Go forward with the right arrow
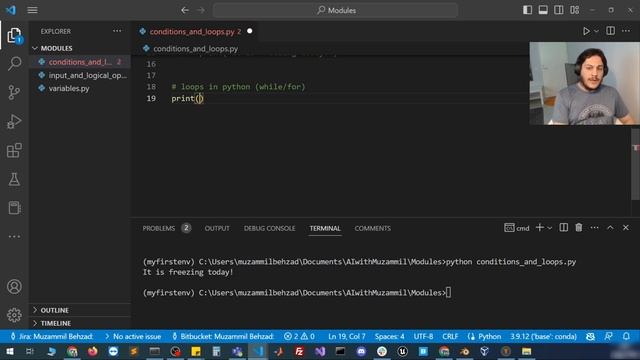The height and width of the screenshot is (360, 640). pyautogui.click(x=201, y=10)
